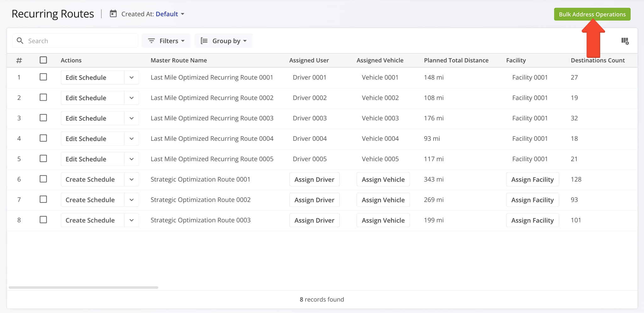The height and width of the screenshot is (313, 644).
Task: Edit Schedule for Recurring Route 0003
Action: pos(92,118)
